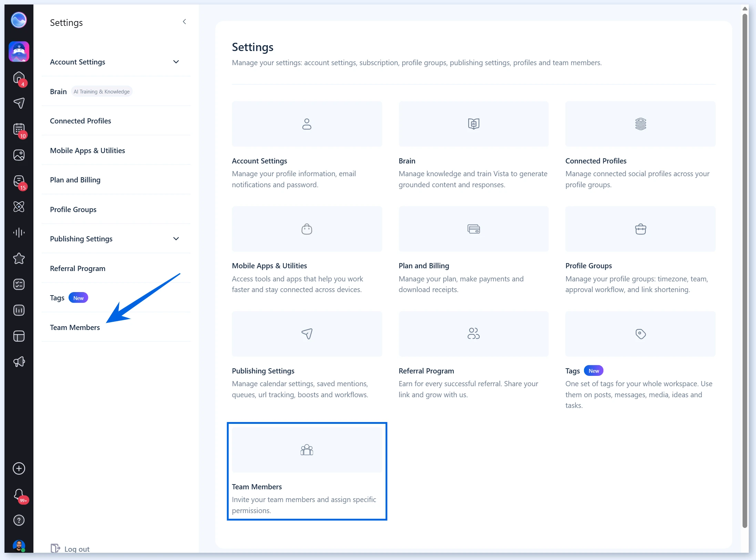Open the media library image icon
Screen dimensions: 756x560
(x=19, y=155)
